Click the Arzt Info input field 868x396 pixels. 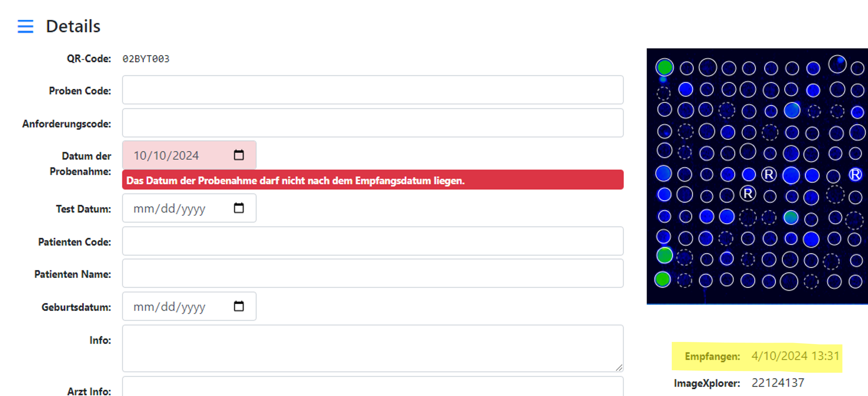coord(372,388)
